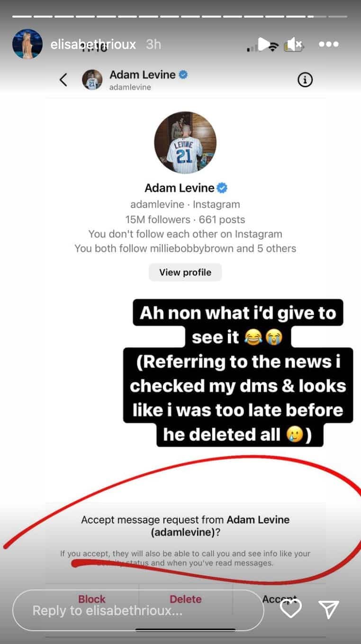Open elisabethrioux's profile picture
Viewport: 361px width, 644px height.
coord(27,44)
